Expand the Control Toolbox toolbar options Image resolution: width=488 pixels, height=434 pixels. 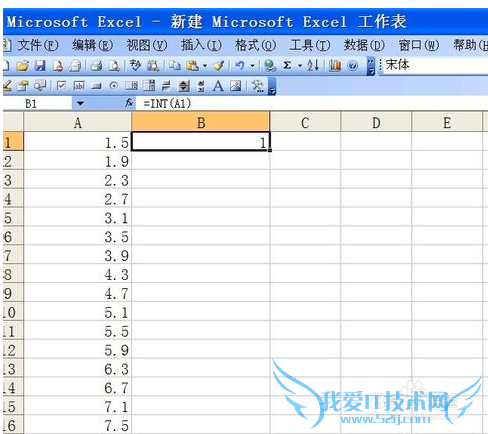[x=272, y=86]
